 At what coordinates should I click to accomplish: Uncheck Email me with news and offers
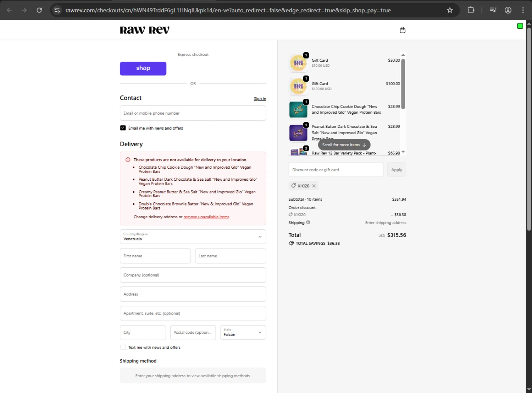click(x=123, y=128)
